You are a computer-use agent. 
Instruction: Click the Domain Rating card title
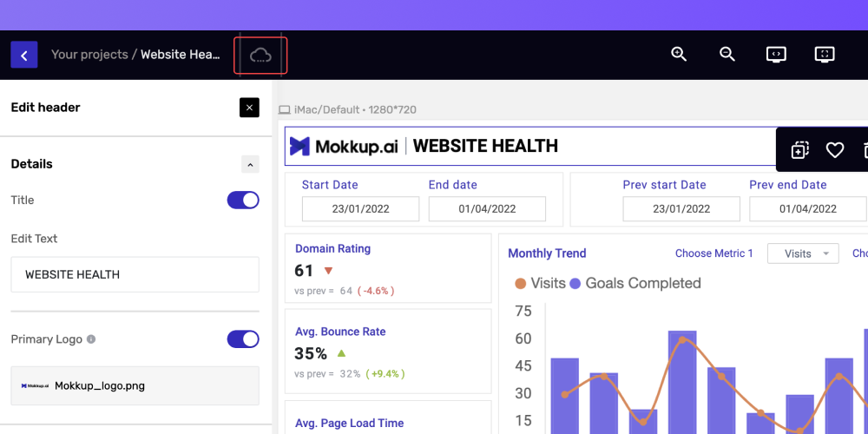[x=332, y=248]
